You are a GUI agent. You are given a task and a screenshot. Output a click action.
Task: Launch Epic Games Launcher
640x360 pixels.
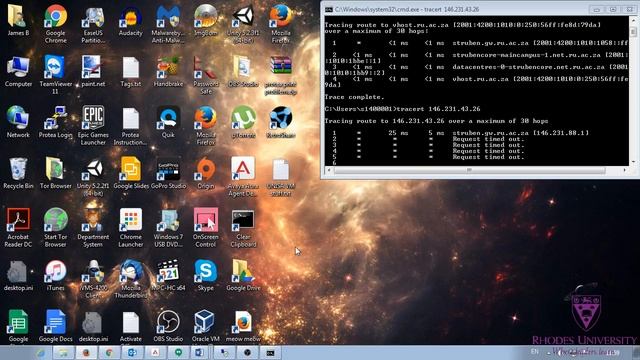click(x=93, y=126)
